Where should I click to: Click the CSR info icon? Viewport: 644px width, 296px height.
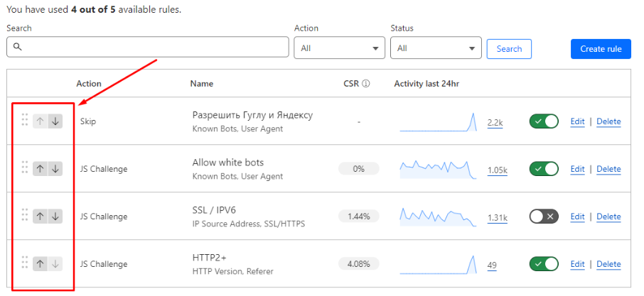click(x=366, y=84)
